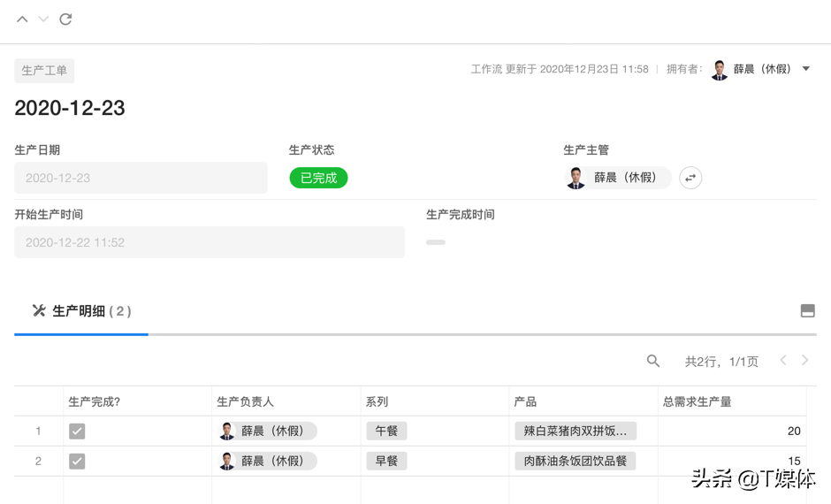This screenshot has height=504, width=831.
Task: Click the empty 生产完成时间 field
Action: pyautogui.click(x=436, y=242)
